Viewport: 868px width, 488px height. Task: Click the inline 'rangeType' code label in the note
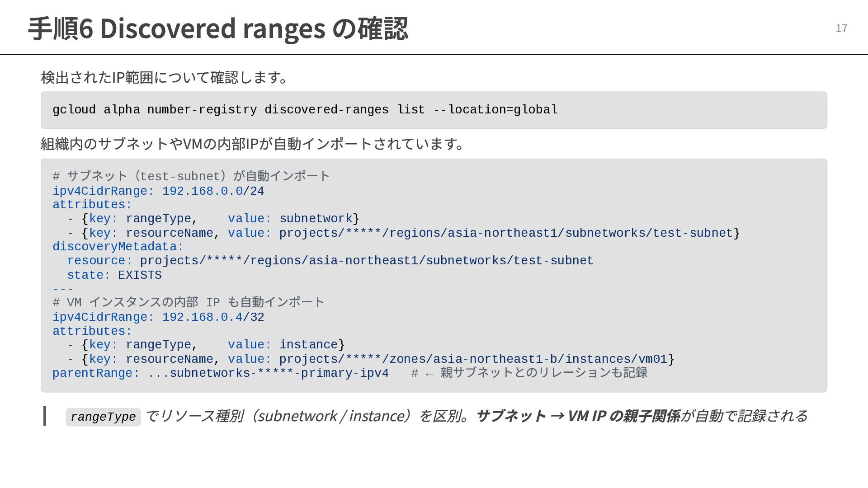[103, 417]
